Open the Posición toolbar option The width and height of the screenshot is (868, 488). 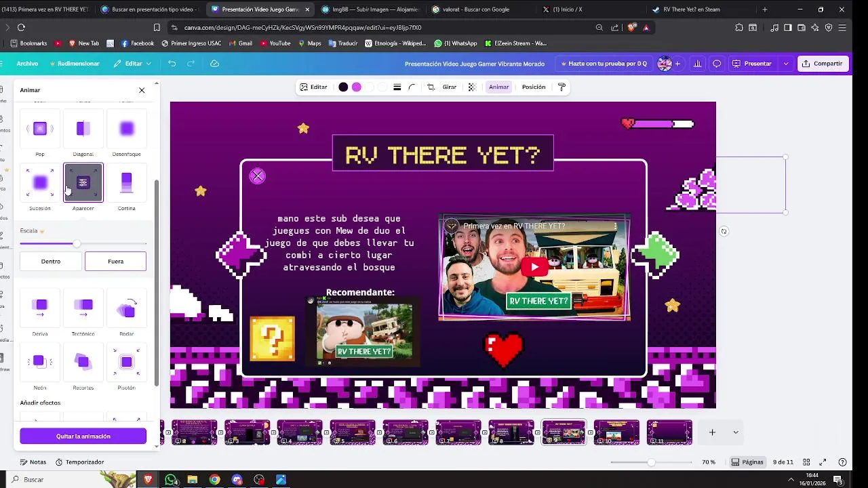[534, 87]
